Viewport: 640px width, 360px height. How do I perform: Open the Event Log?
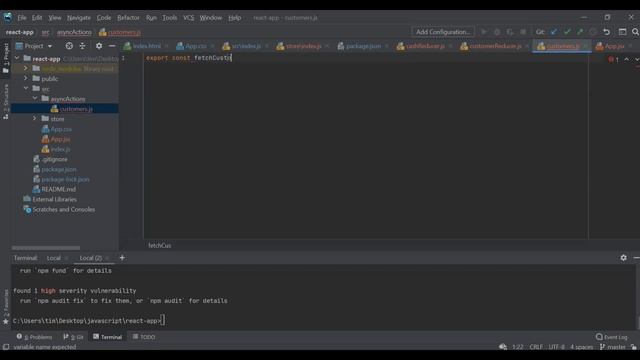pyautogui.click(x=611, y=337)
